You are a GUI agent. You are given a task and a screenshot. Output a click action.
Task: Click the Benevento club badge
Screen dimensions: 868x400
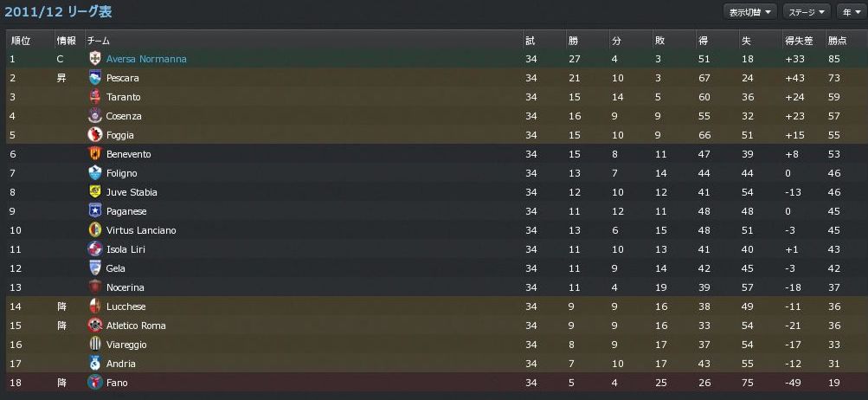click(x=95, y=154)
